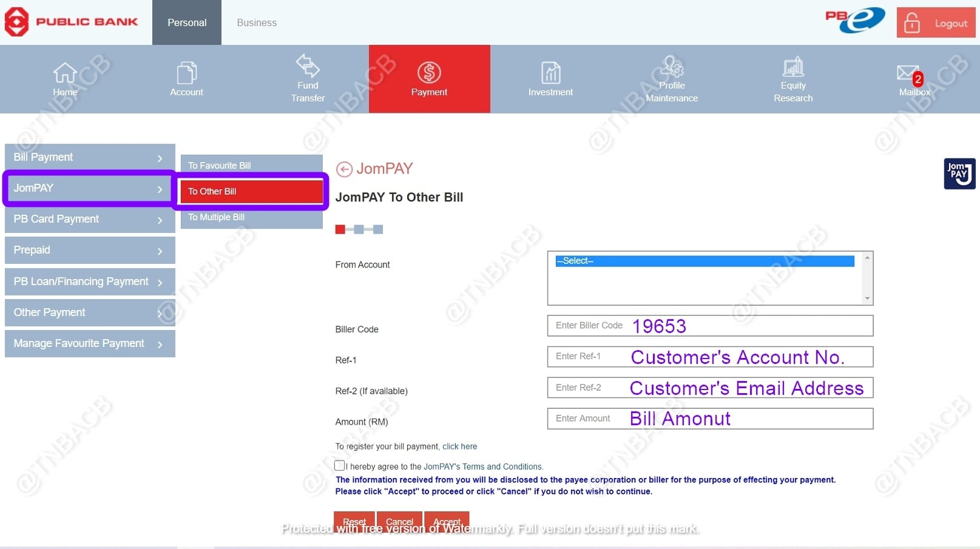Expand the Bill Payment menu chevron
Image resolution: width=980 pixels, height=549 pixels.
point(160,158)
